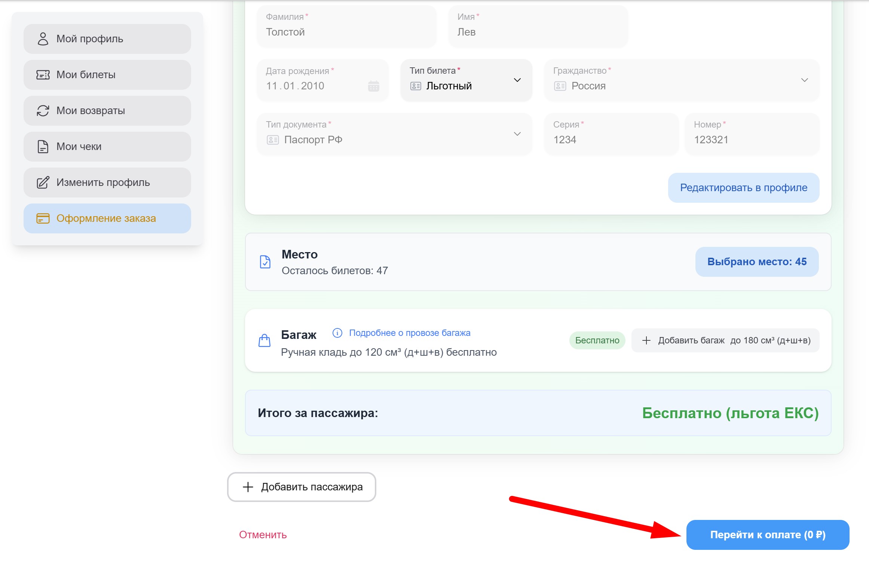Click the person icon for Мой профиль
The width and height of the screenshot is (869, 588).
[x=43, y=39]
